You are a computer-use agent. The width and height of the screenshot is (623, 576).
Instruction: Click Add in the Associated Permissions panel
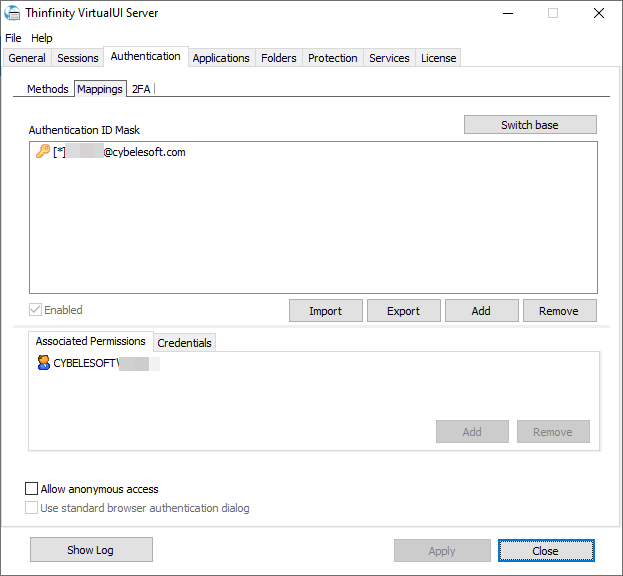pyautogui.click(x=472, y=431)
